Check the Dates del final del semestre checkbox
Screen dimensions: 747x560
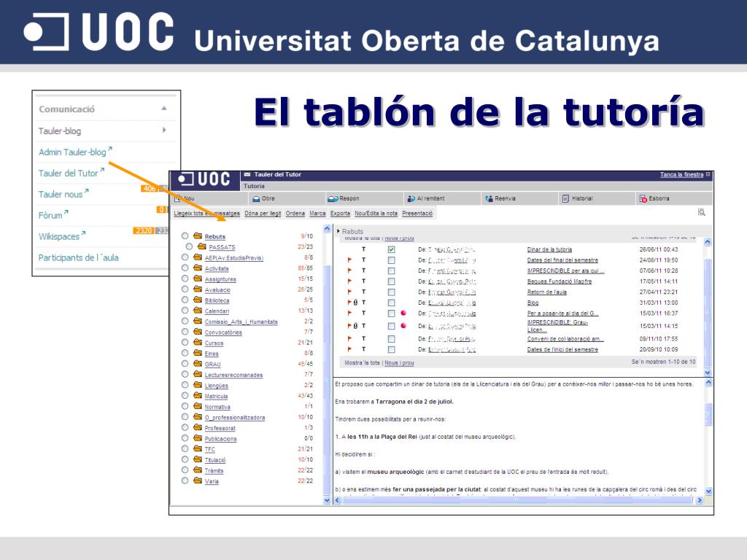391,260
